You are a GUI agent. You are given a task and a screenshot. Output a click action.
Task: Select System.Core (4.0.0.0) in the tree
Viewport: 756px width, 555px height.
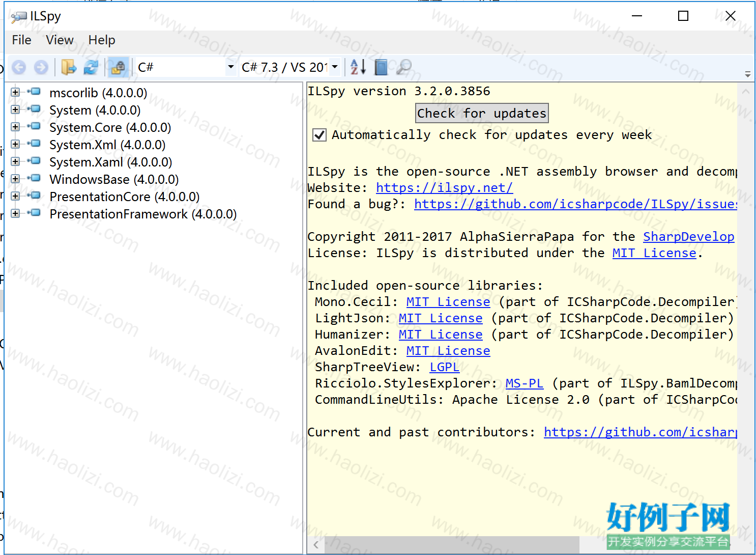pos(110,128)
